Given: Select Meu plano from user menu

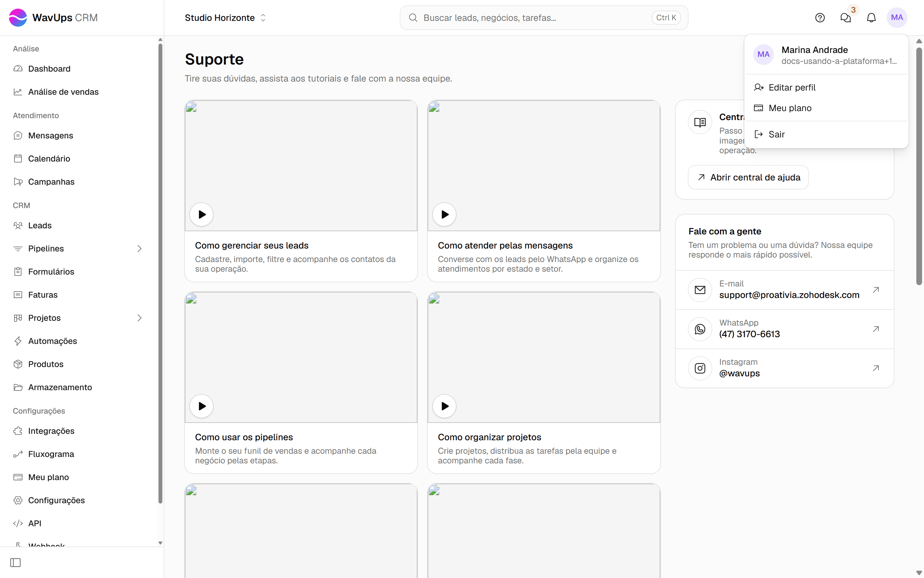Looking at the screenshot, I should 826,108.
